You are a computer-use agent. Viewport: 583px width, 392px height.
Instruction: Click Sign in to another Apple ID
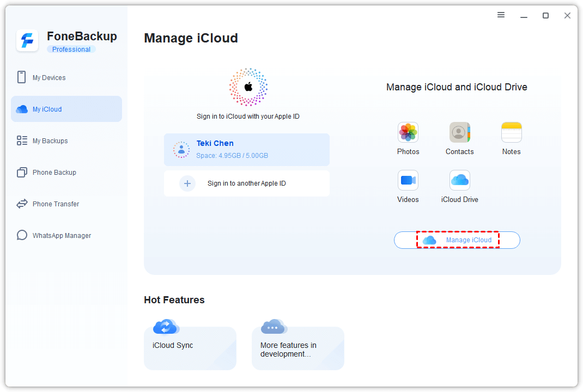point(247,183)
